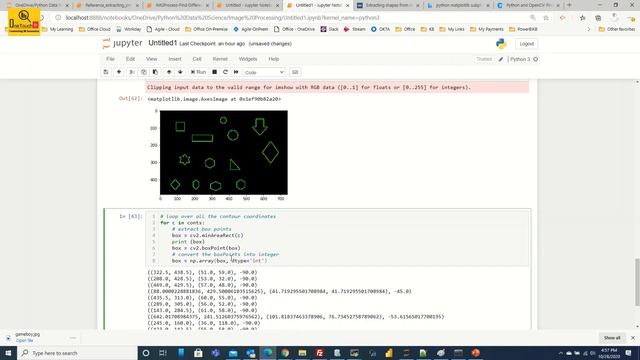640x360 pixels.
Task: Open the Office Cloud bookmark folder
Action: tap(94, 29)
